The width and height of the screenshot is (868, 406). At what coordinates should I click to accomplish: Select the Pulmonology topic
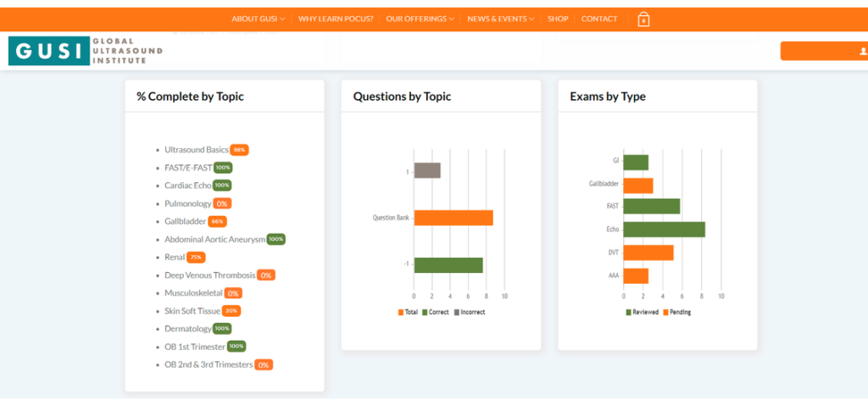point(187,203)
